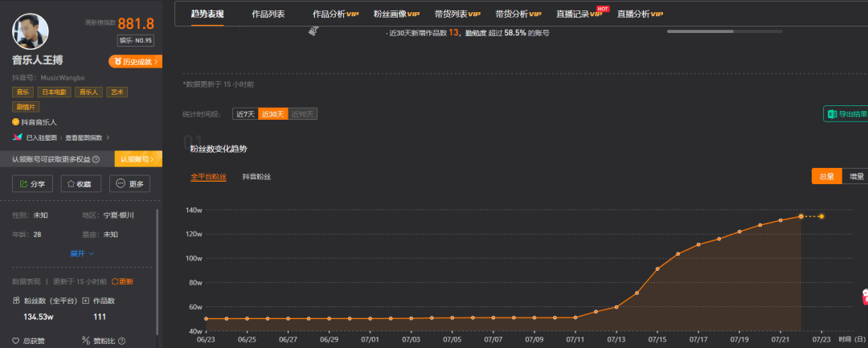868x348 pixels.
Task: Click the 赞粉比 percent icon
Action: tap(86, 341)
